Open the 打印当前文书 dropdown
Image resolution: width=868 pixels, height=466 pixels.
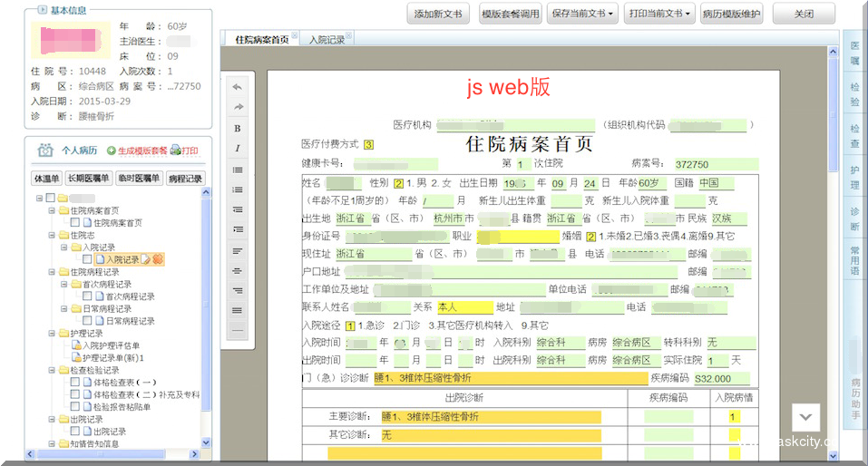coord(659,14)
